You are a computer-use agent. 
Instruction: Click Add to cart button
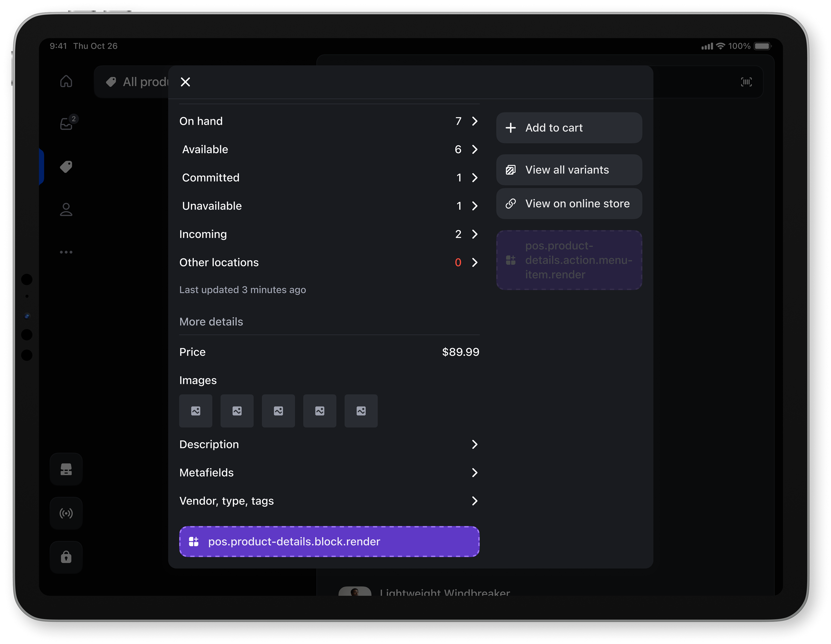point(569,128)
